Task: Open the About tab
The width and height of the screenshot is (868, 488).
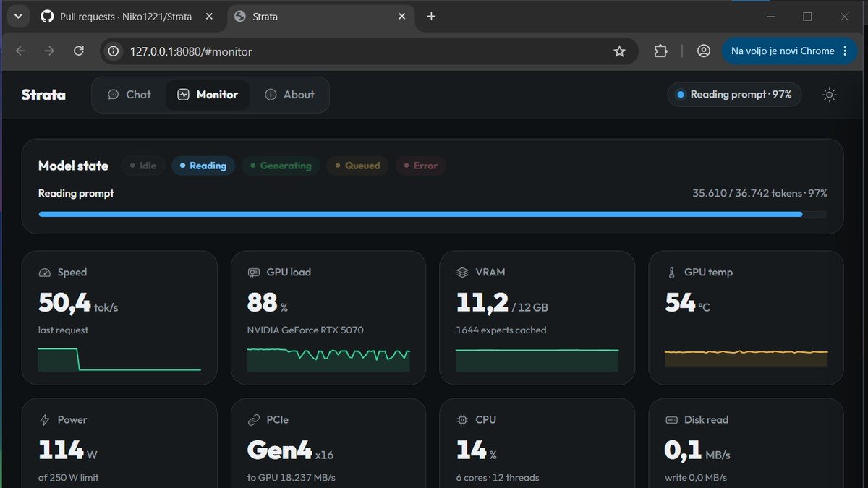Action: pyautogui.click(x=289, y=95)
